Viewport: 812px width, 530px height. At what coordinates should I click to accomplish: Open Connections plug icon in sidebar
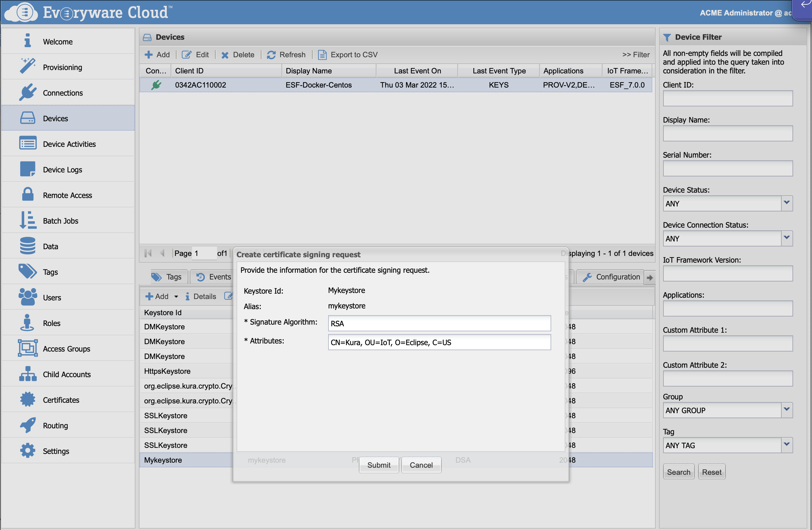[28, 92]
